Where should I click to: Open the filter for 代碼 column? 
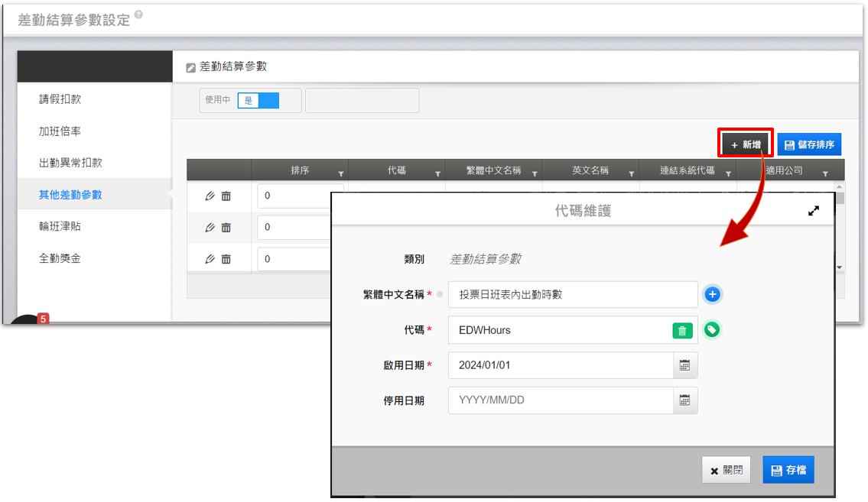tap(437, 174)
